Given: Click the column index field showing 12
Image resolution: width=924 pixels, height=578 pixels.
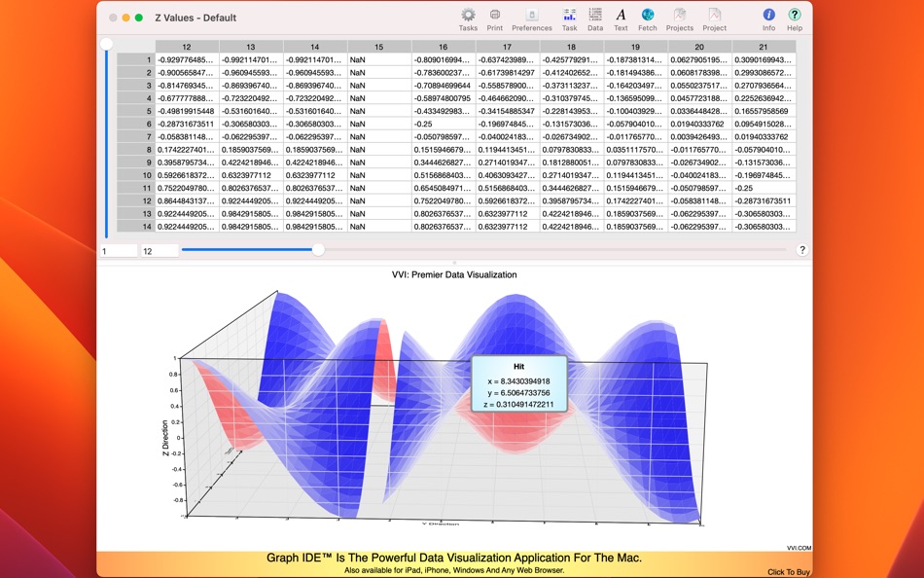Looking at the screenshot, I should (x=160, y=251).
